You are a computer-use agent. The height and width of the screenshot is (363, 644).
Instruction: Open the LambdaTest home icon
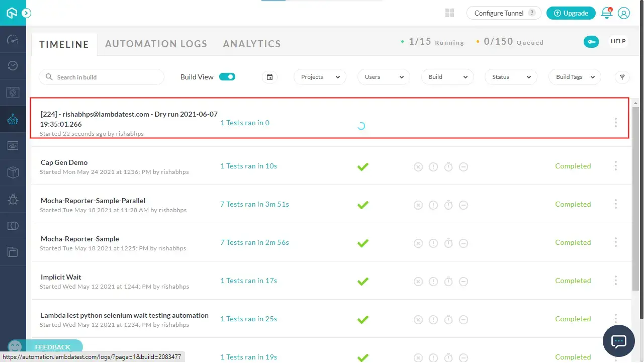pyautogui.click(x=13, y=13)
